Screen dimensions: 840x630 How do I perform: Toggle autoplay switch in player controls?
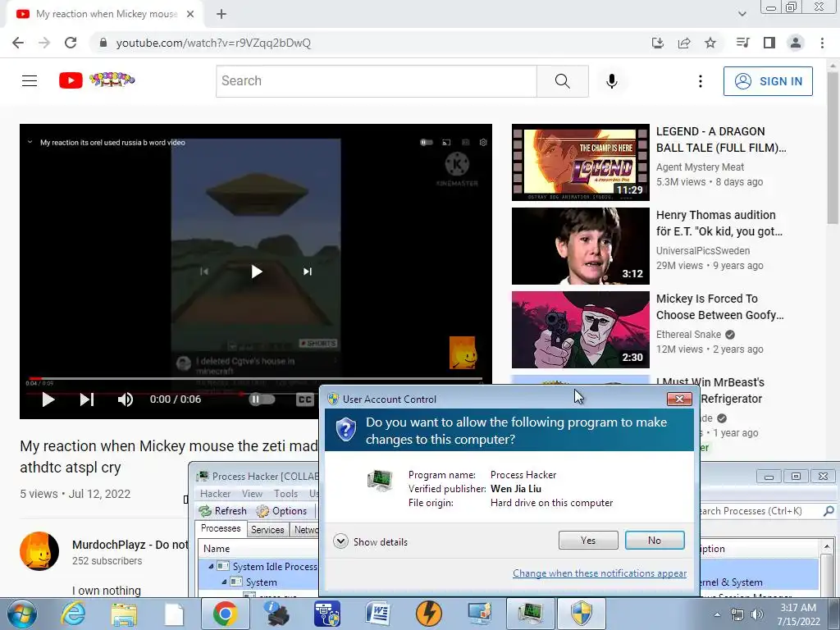pyautogui.click(x=262, y=399)
